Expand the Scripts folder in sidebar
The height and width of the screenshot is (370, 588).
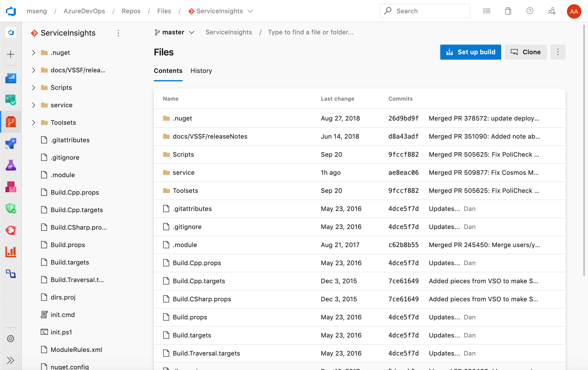pos(33,87)
